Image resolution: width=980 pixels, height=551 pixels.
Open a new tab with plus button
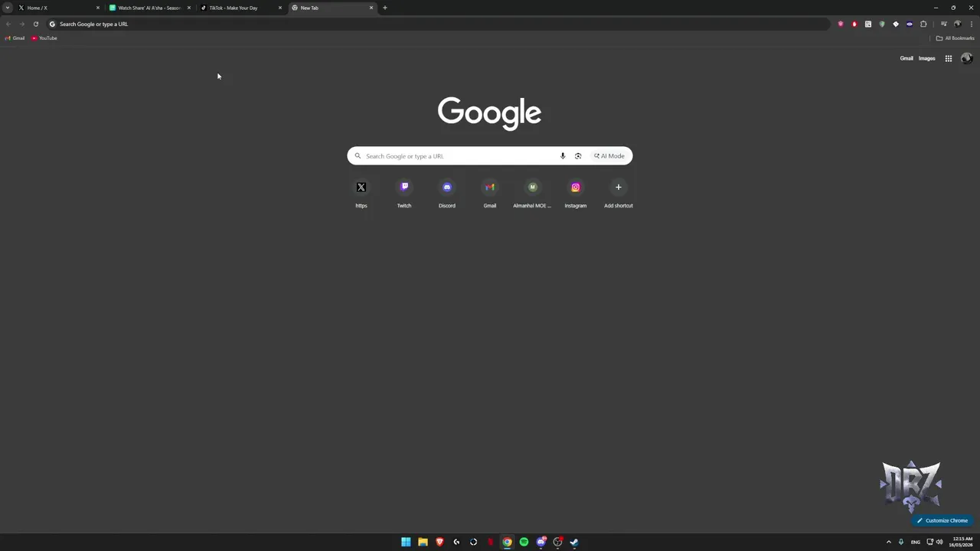click(385, 8)
